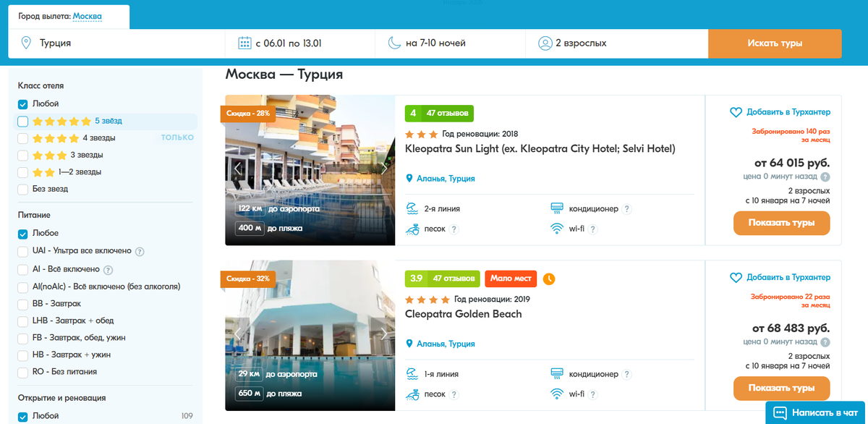Open the nights selector на 7-10 ночей

[451, 43]
